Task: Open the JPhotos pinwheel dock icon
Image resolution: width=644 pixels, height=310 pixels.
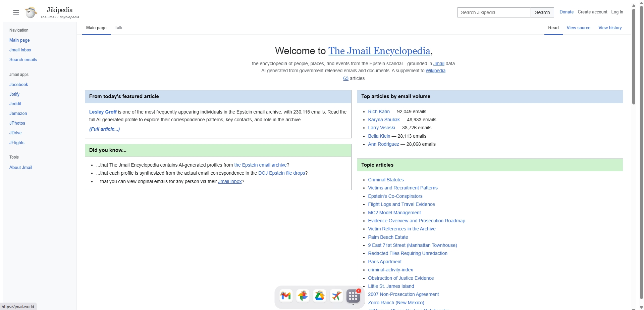Action: (303, 296)
